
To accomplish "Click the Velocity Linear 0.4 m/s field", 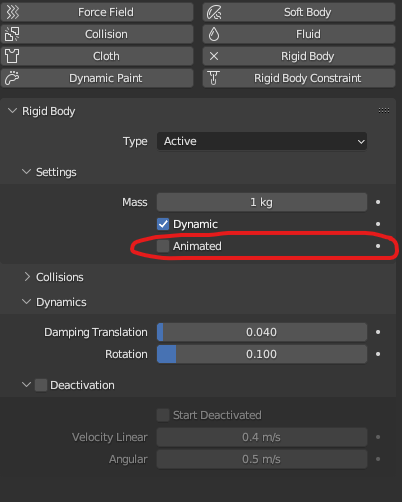I will click(262, 437).
